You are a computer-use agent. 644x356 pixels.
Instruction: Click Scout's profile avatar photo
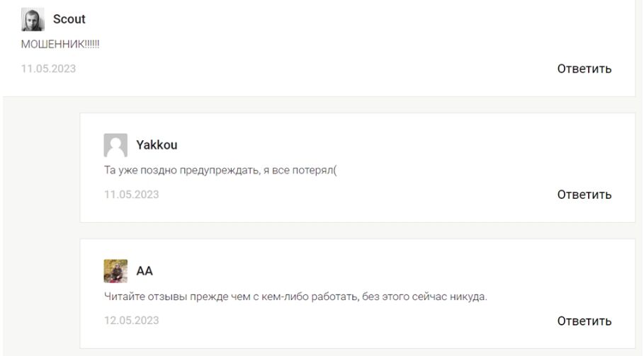coord(33,20)
